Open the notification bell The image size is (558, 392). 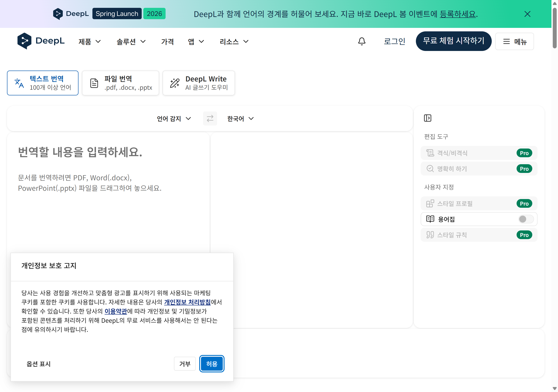361,41
